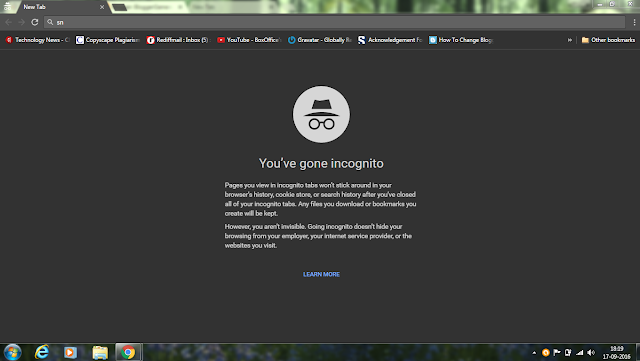The image size is (640, 361).
Task: Click the volume speaker icon
Action: [591, 352]
